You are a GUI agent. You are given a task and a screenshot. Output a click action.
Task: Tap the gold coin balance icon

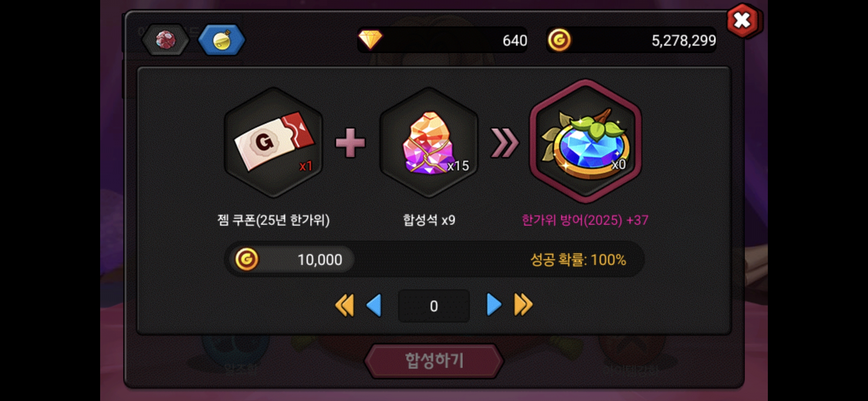coord(559,40)
